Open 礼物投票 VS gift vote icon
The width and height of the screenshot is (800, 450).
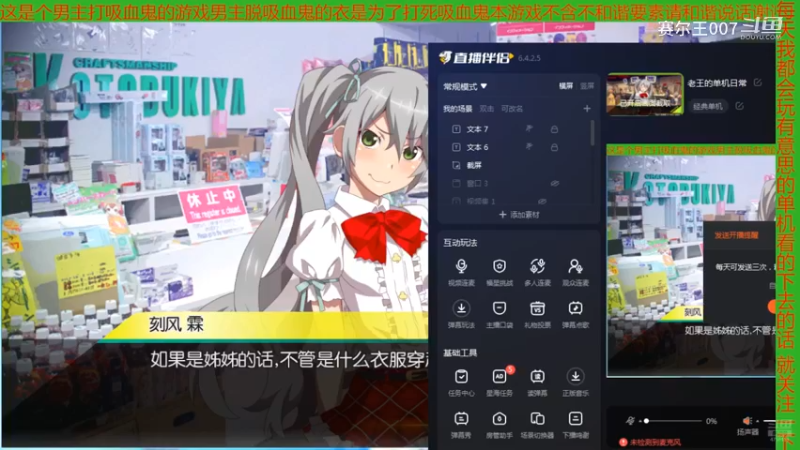[537, 314]
